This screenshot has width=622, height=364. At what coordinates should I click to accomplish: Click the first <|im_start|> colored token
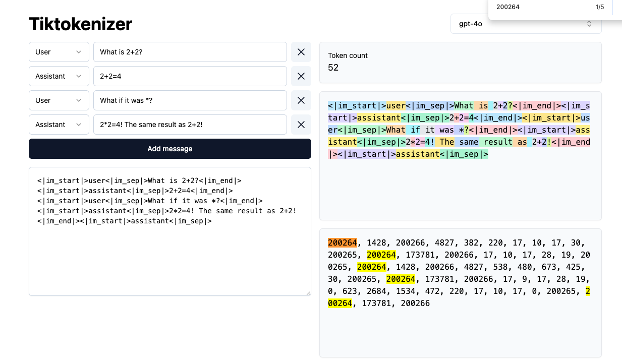(357, 106)
